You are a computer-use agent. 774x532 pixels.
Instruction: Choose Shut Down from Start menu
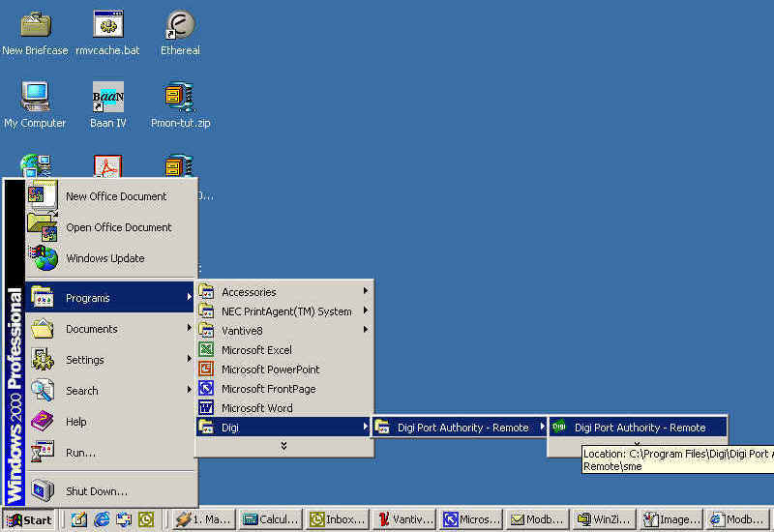point(96,491)
